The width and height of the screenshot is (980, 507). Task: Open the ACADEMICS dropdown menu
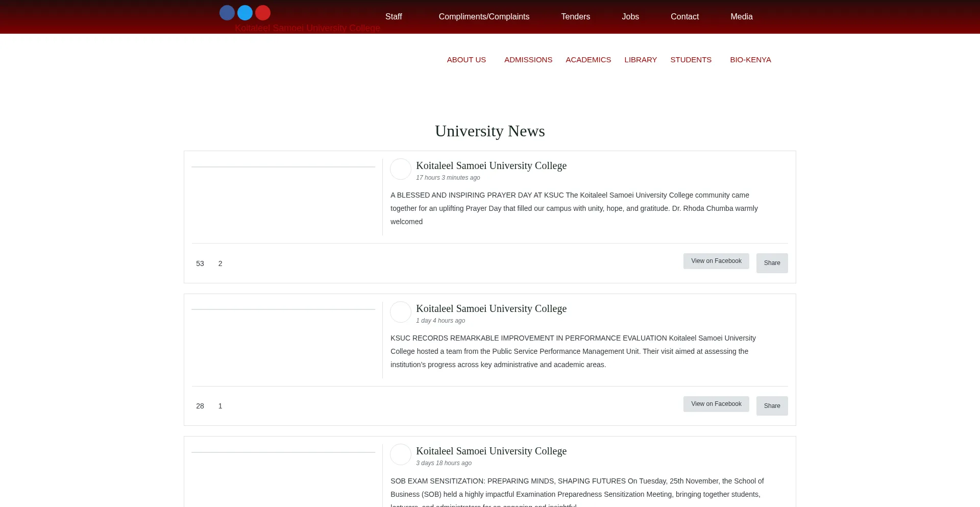588,60
